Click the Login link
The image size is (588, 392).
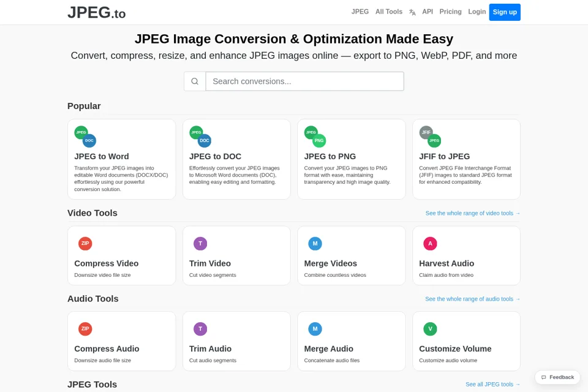tap(477, 12)
